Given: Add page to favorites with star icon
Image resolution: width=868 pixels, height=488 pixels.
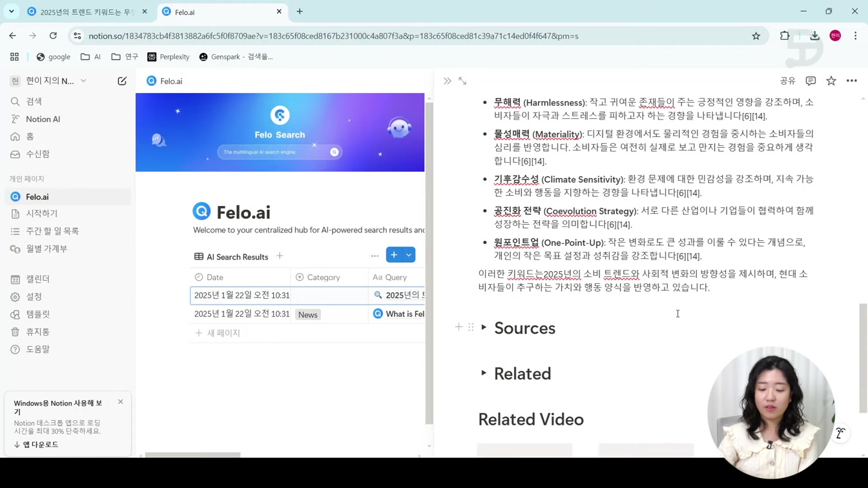Looking at the screenshot, I should click(831, 81).
